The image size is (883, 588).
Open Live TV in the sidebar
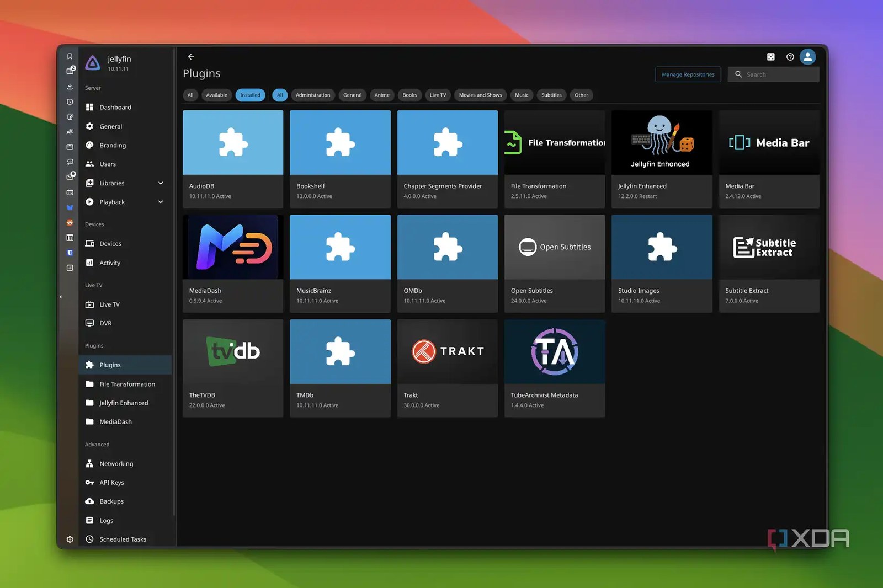click(x=125, y=304)
